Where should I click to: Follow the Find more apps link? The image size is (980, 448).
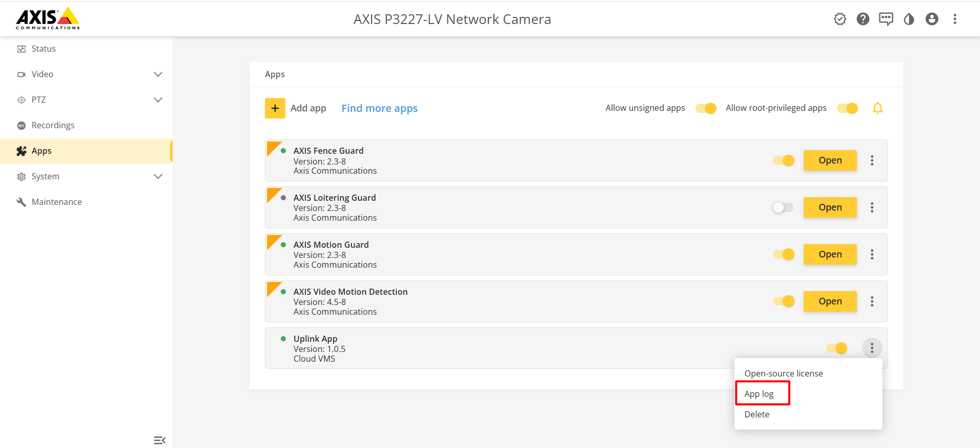(379, 108)
